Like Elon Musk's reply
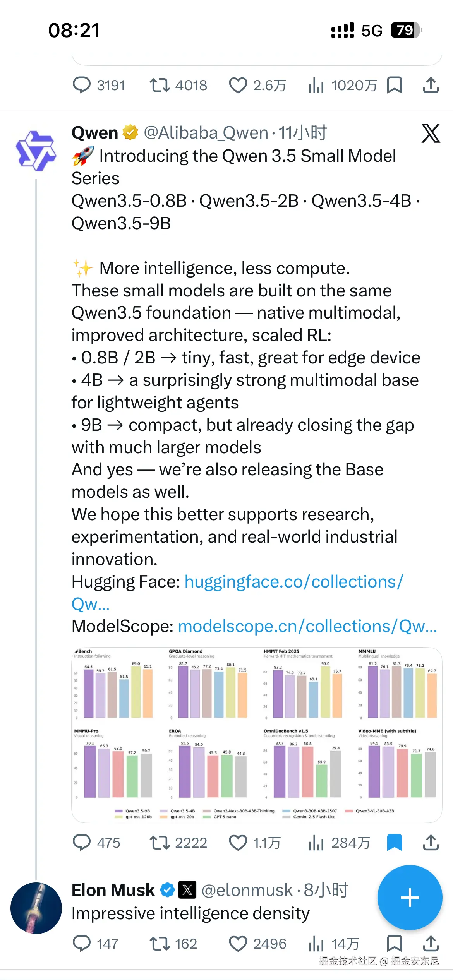The height and width of the screenshot is (980, 453). point(238,944)
